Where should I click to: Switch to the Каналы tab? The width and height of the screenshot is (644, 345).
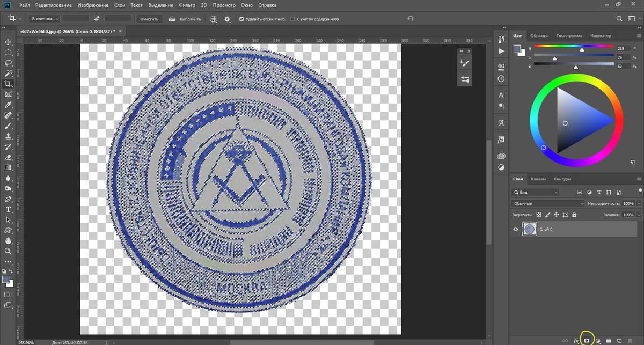coord(538,179)
